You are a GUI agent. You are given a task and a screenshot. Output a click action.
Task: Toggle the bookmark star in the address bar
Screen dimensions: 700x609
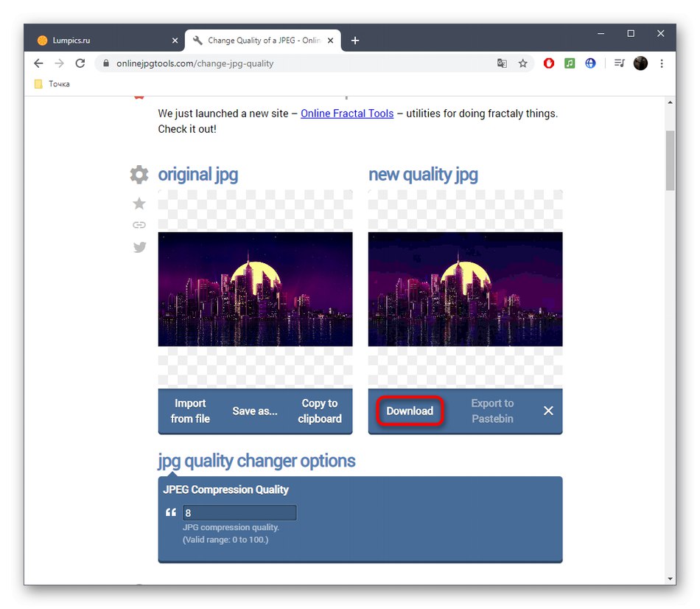pos(523,63)
